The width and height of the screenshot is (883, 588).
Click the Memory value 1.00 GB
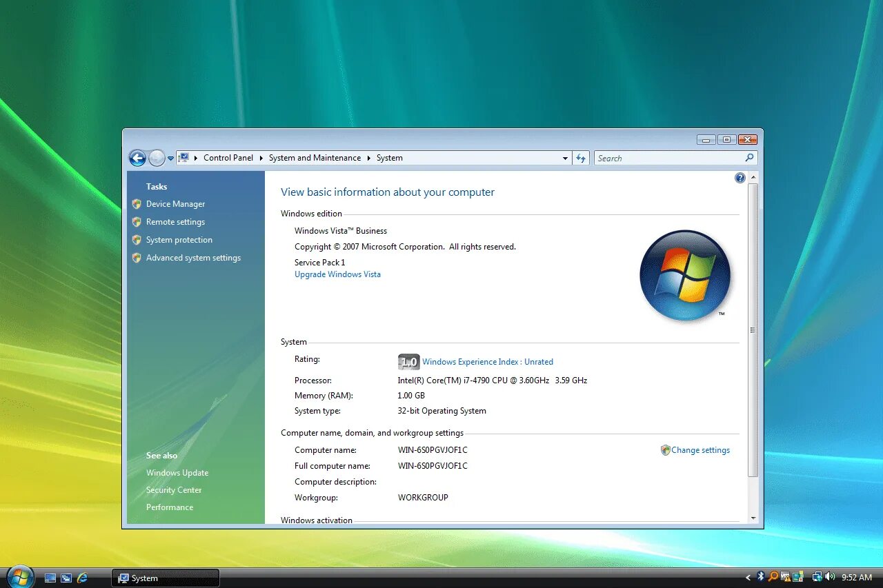(411, 396)
